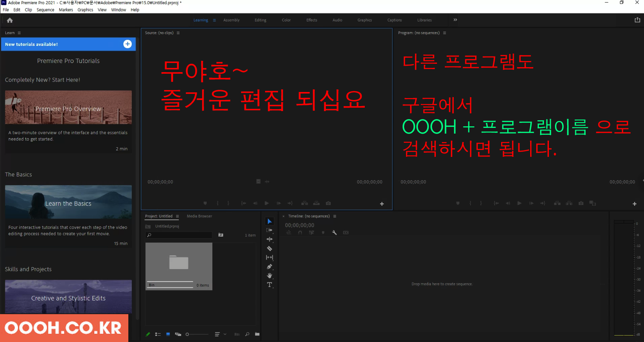
Task: Add marker in Source monitor
Action: click(x=205, y=203)
